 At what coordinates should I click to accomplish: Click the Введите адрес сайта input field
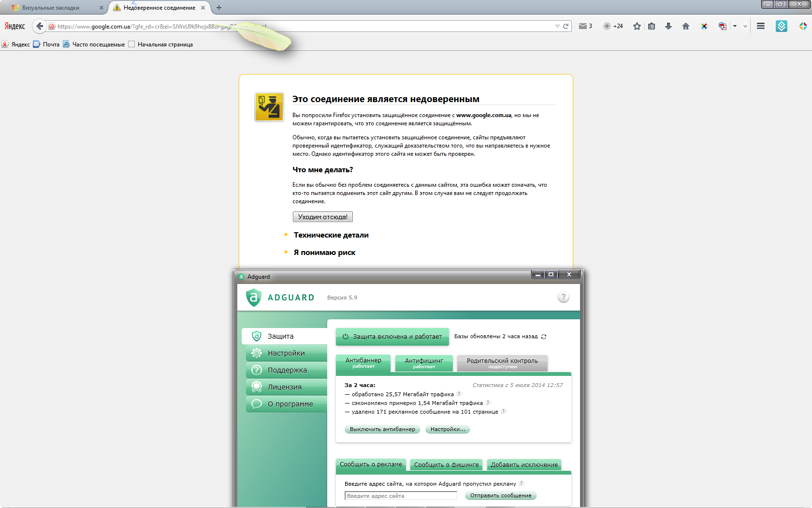(x=401, y=496)
